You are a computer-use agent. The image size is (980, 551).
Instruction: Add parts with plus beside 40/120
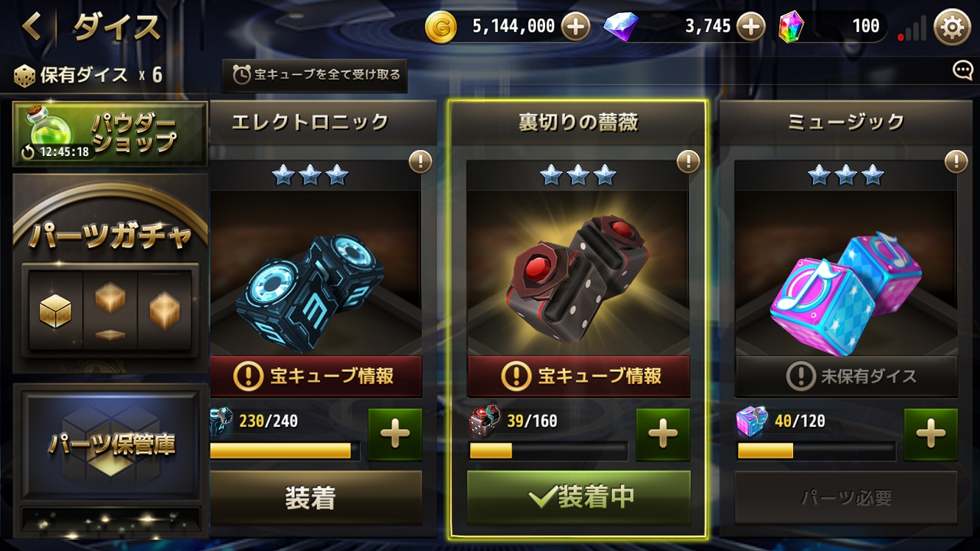click(x=931, y=434)
